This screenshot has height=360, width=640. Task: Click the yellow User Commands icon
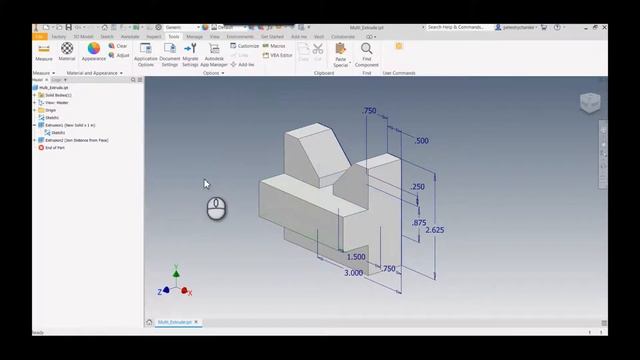pos(399,46)
